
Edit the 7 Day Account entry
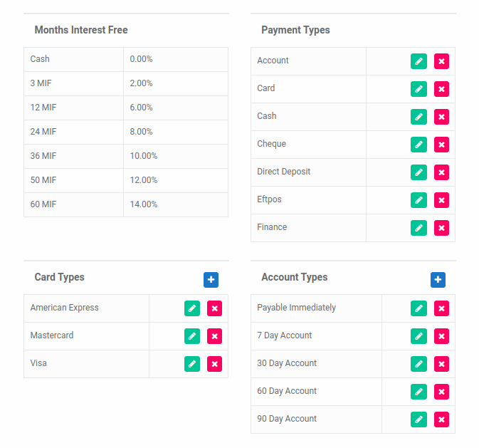point(419,336)
